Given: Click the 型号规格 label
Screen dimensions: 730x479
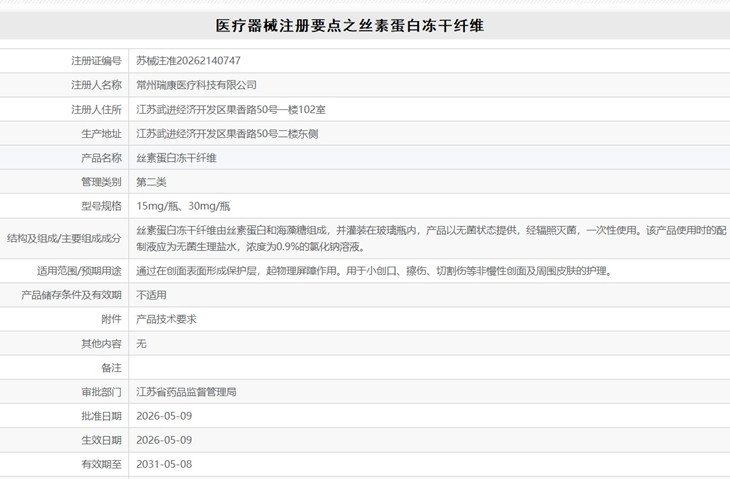Looking at the screenshot, I should pos(101,206).
